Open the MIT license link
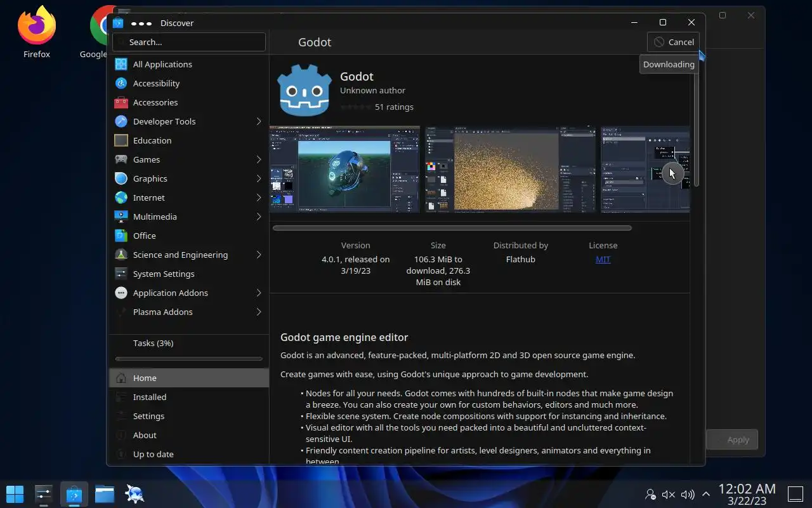 [603, 259]
